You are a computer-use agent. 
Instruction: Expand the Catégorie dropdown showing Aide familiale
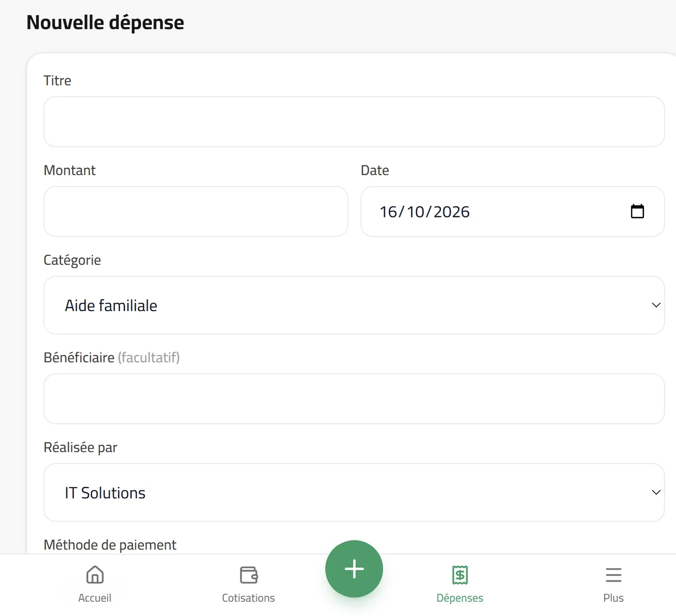coord(354,305)
